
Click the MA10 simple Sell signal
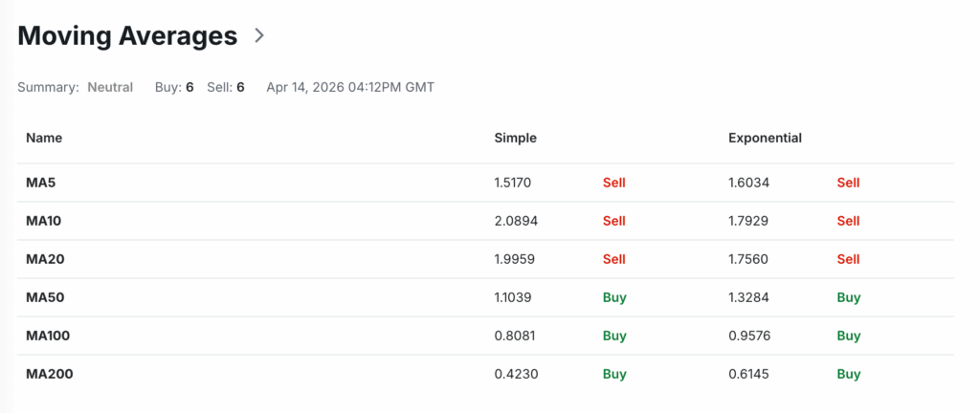coord(613,221)
